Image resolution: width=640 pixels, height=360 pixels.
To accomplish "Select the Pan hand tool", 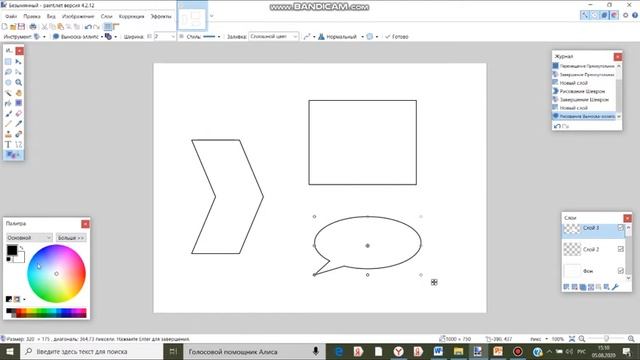I will (18, 93).
